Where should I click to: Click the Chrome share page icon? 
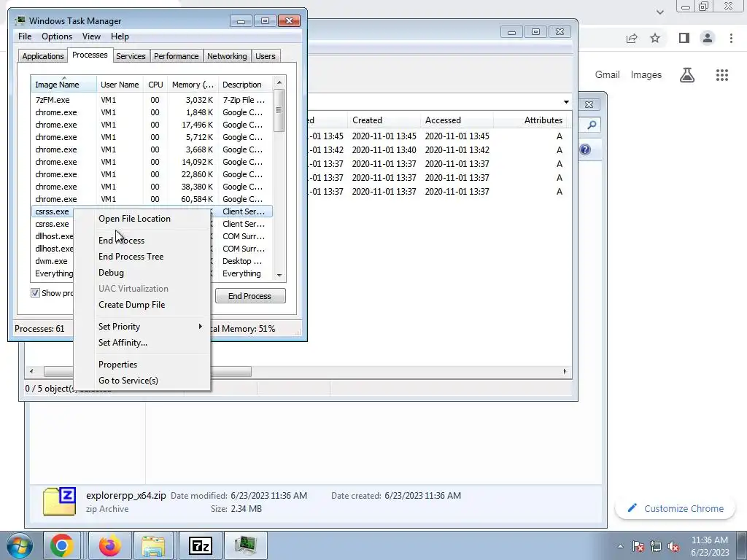click(x=632, y=38)
